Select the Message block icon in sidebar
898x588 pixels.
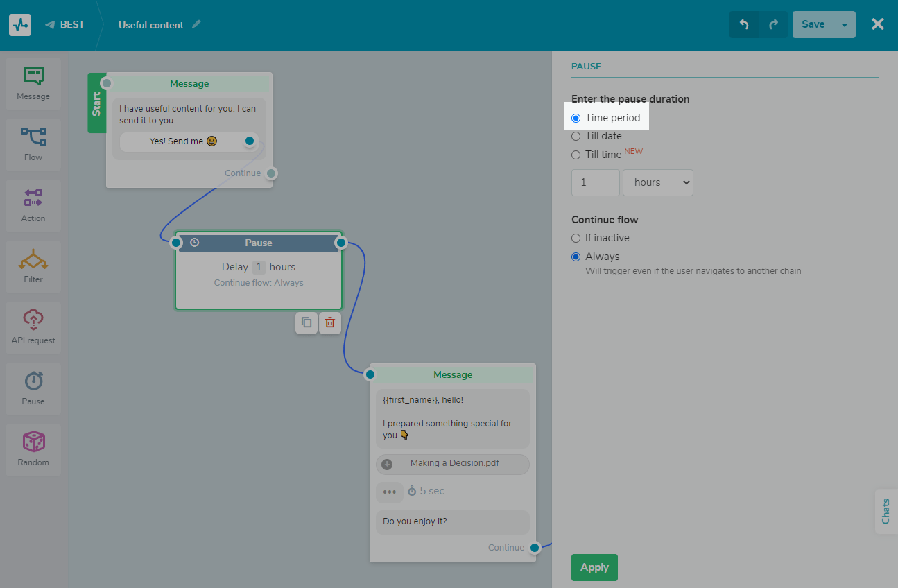33,76
